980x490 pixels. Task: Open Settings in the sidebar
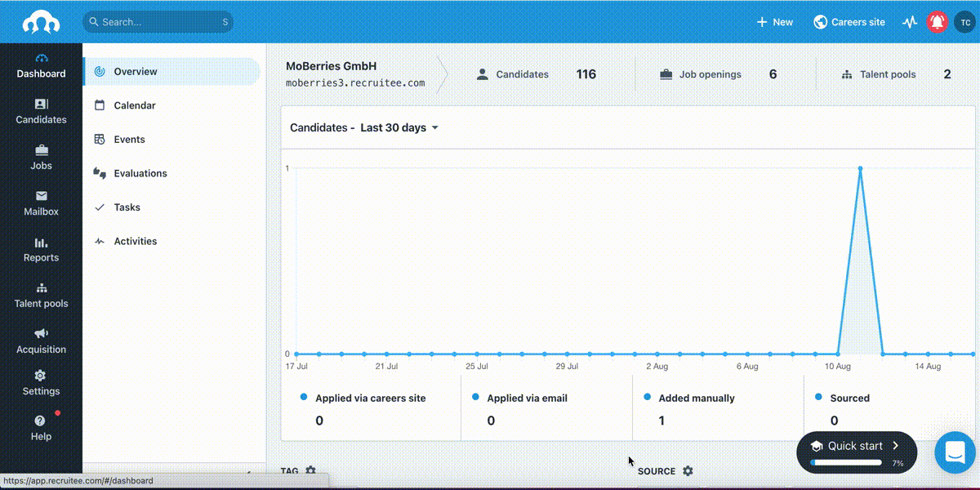41,384
